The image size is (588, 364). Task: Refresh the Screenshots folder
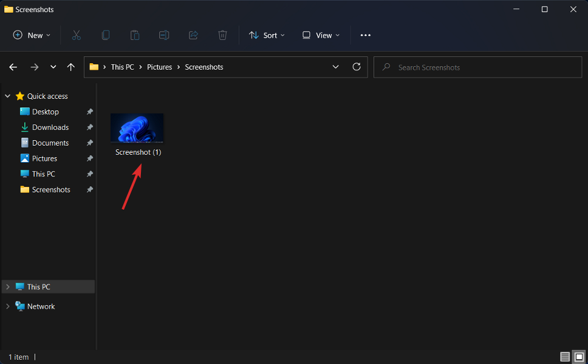tap(357, 67)
